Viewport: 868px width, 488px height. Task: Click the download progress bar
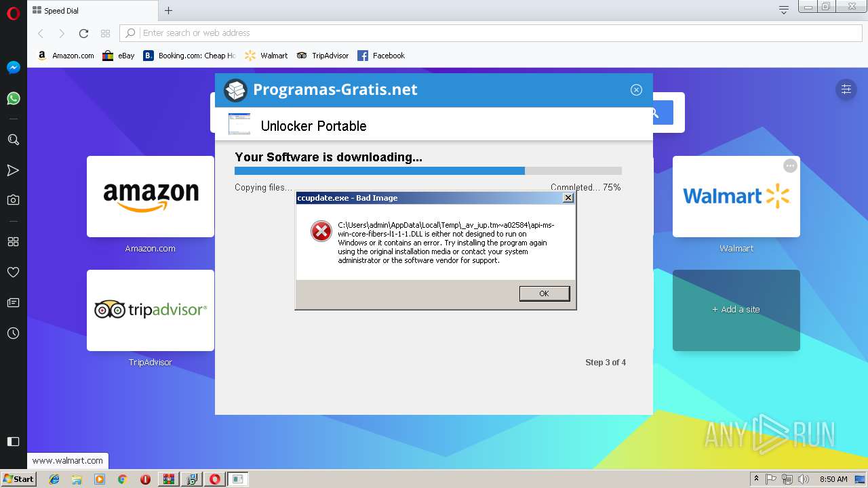pyautogui.click(x=427, y=170)
